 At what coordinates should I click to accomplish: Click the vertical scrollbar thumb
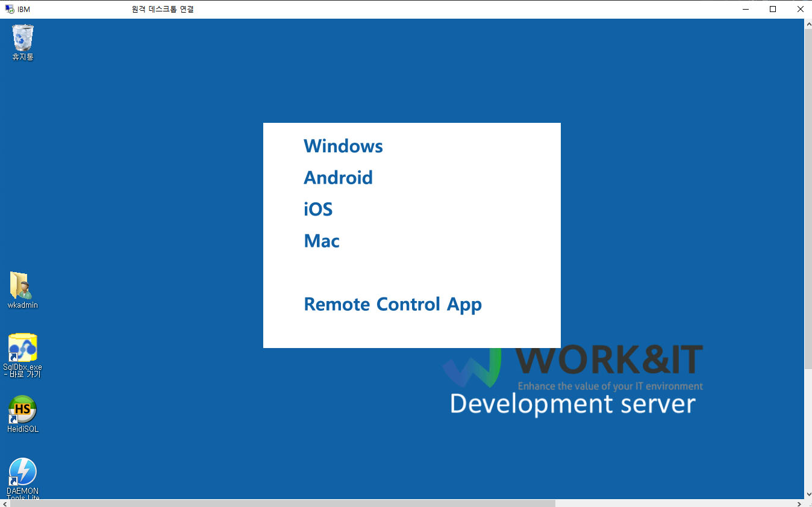pos(808,199)
